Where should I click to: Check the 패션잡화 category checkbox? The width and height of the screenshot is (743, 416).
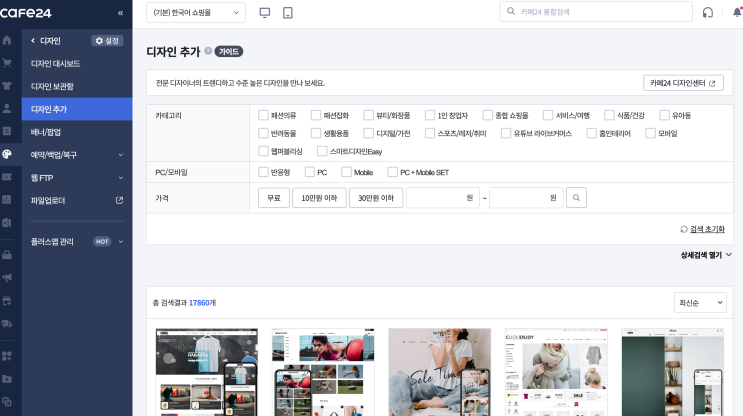tap(316, 115)
